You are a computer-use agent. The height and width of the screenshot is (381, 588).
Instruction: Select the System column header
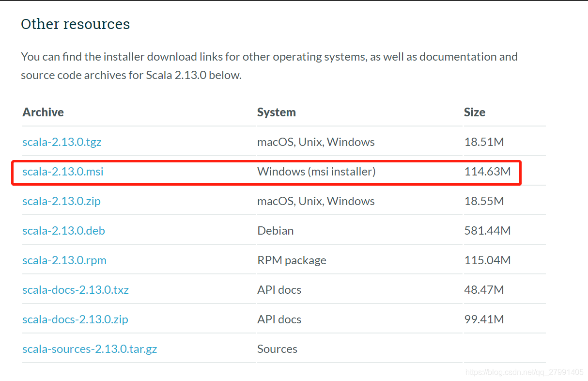click(276, 112)
